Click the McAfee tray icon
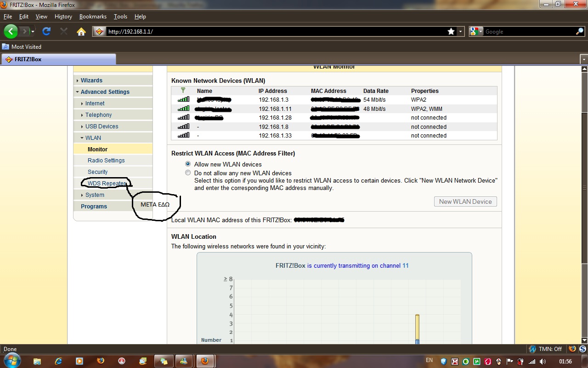The height and width of the screenshot is (368, 588). click(455, 362)
